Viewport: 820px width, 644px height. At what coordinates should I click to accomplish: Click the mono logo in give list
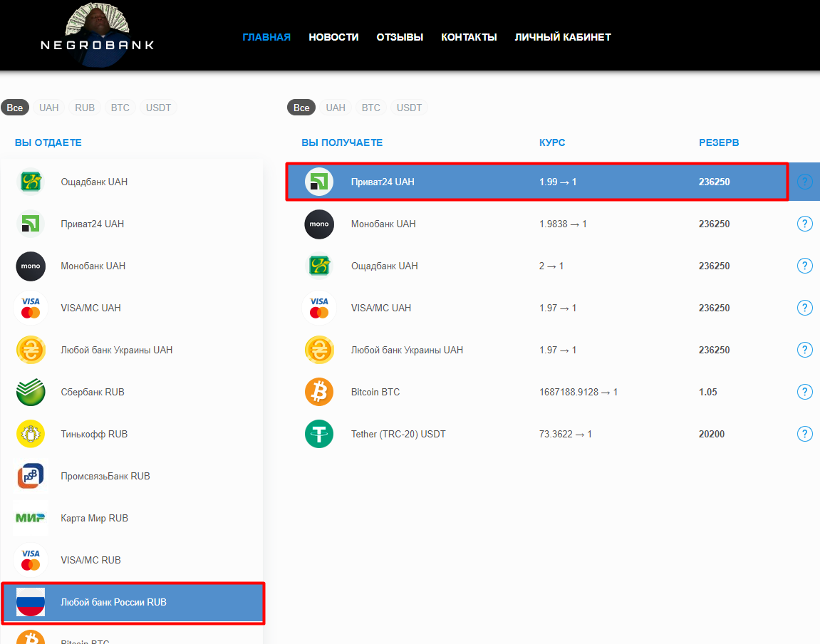click(31, 266)
